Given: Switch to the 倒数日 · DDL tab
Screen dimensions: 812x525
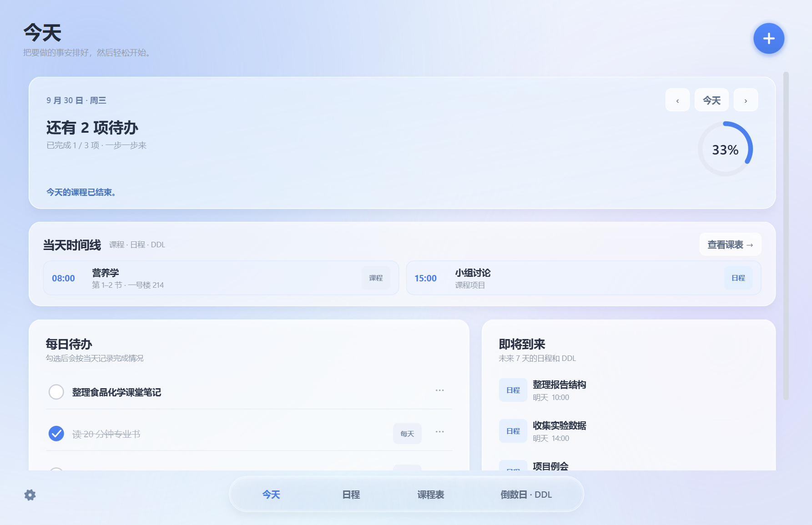Looking at the screenshot, I should tap(526, 495).
